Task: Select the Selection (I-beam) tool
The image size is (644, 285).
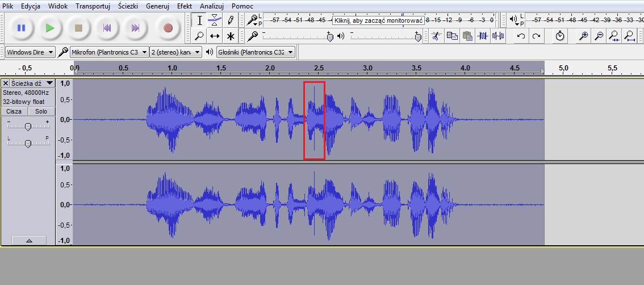Action: tap(199, 20)
